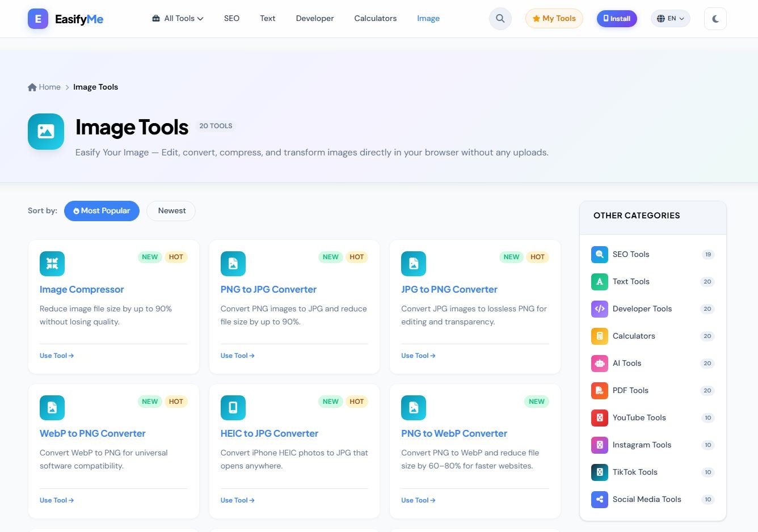Viewport: 758px width, 532px height.
Task: Click the PNG to JPG Converter icon
Action: coord(233,264)
